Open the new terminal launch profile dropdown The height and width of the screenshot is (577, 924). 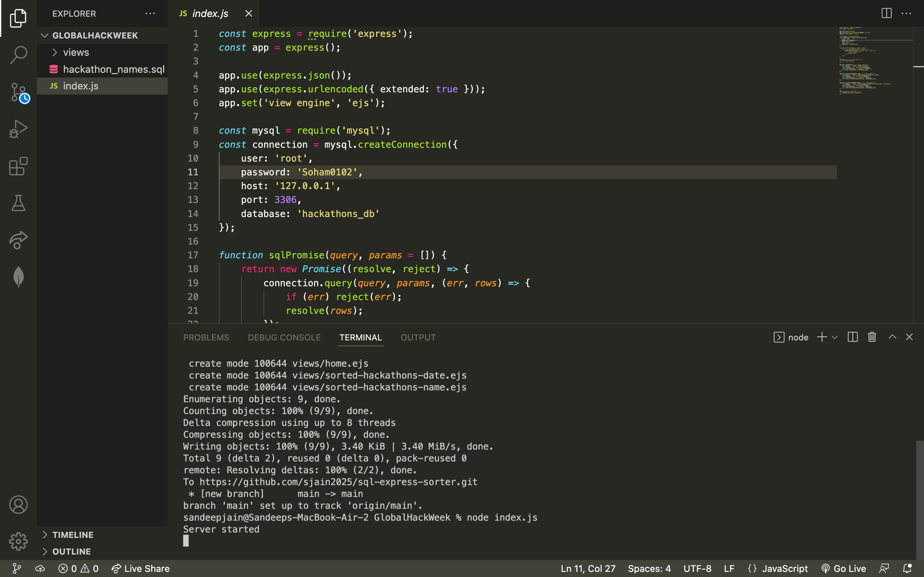835,337
